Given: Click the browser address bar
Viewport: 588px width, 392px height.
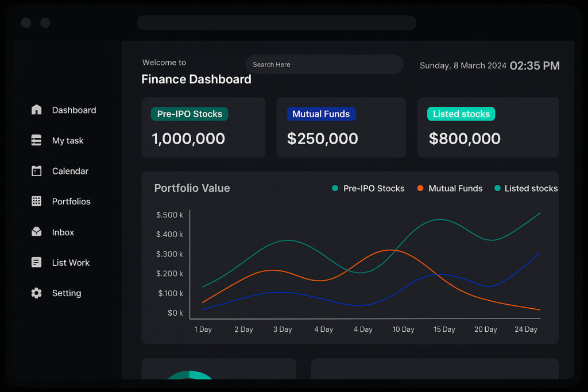Looking at the screenshot, I should (x=277, y=23).
